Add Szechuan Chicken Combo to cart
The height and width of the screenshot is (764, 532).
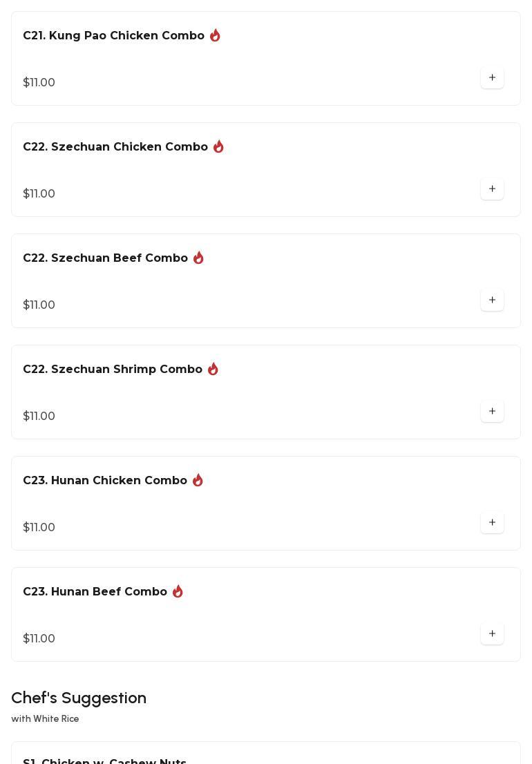pos(492,189)
